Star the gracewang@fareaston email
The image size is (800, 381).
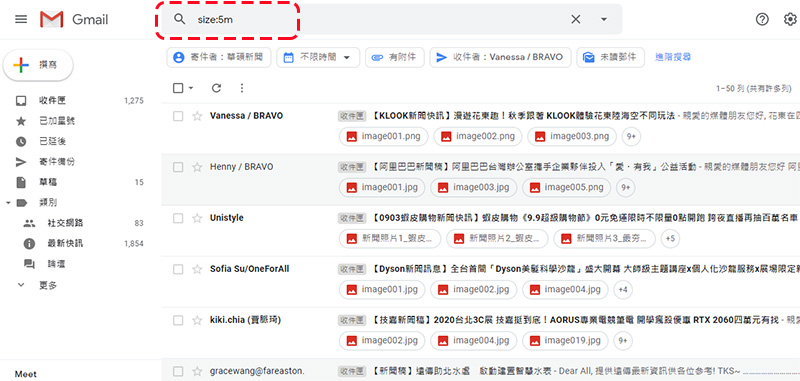click(x=197, y=371)
